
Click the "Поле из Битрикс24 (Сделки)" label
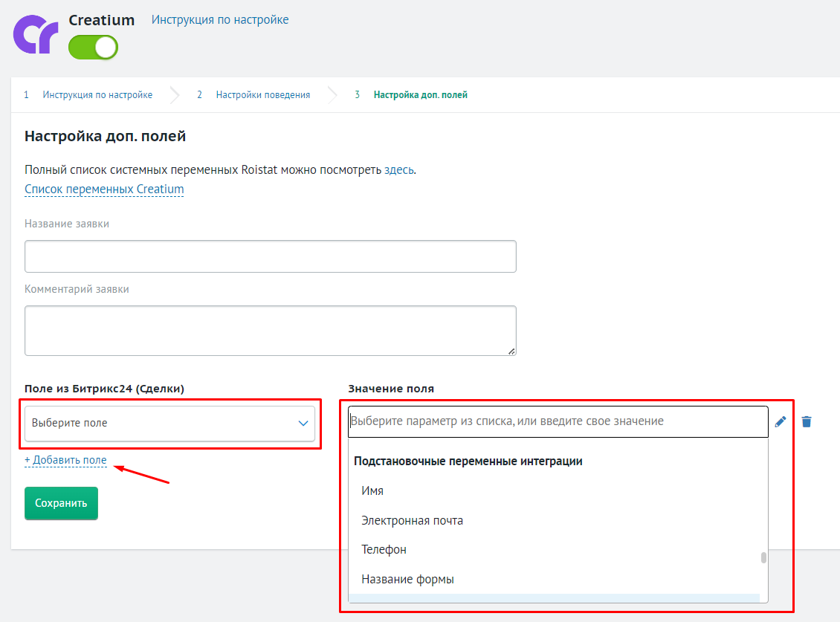[x=105, y=389]
